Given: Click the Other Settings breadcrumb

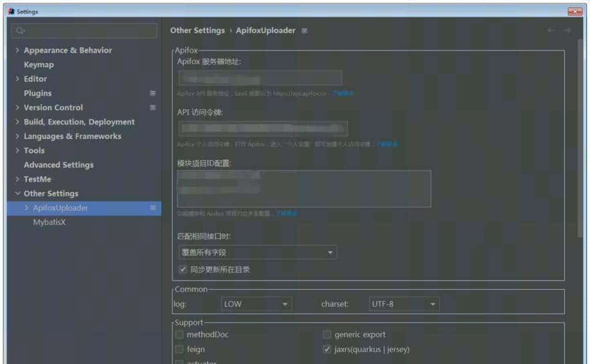Looking at the screenshot, I should pyautogui.click(x=198, y=31).
